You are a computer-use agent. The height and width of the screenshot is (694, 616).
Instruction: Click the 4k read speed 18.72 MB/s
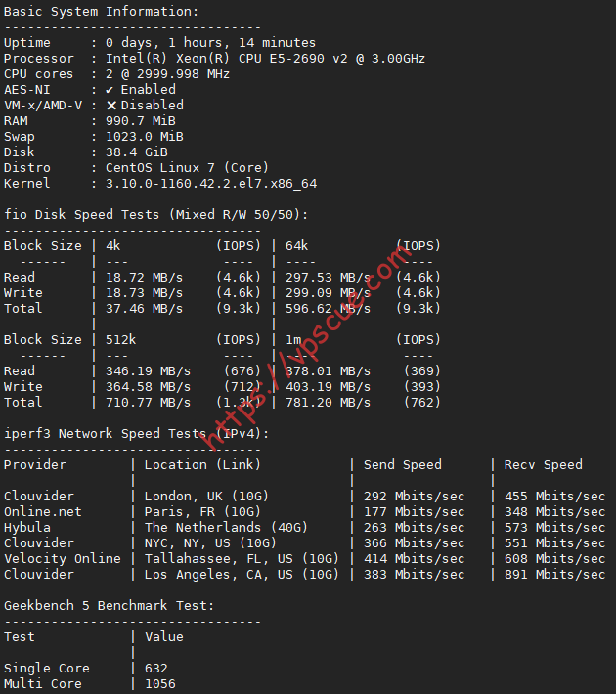point(144,278)
